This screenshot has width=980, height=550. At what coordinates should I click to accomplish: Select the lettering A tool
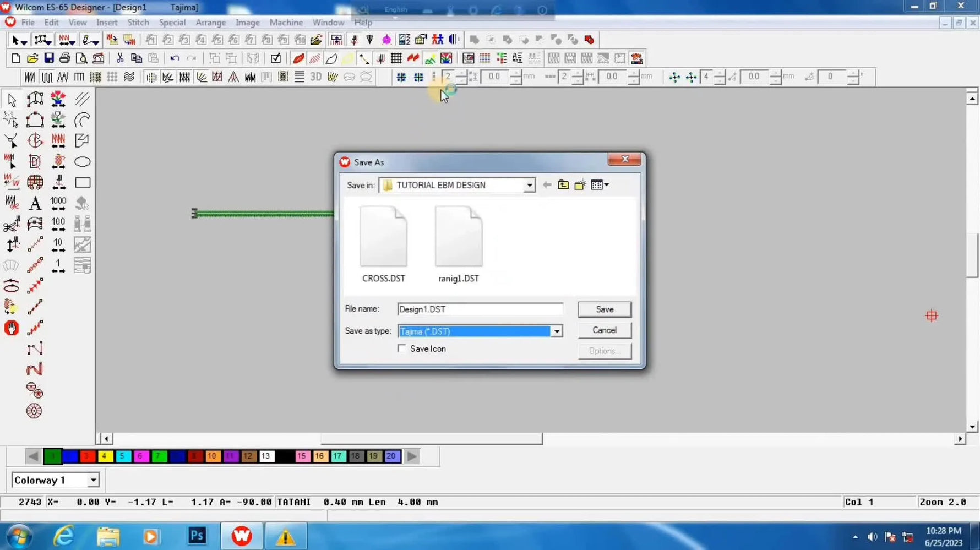click(x=35, y=203)
